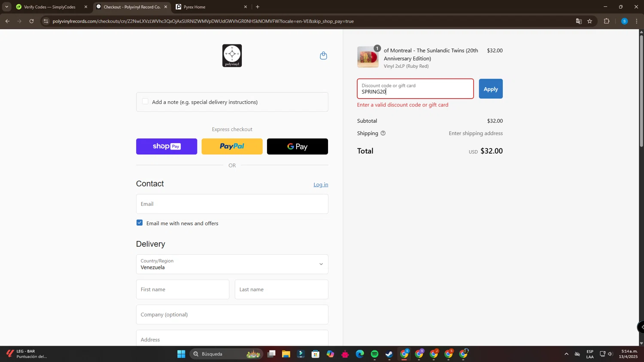Click the First name field
644x362 pixels.
tap(182, 290)
